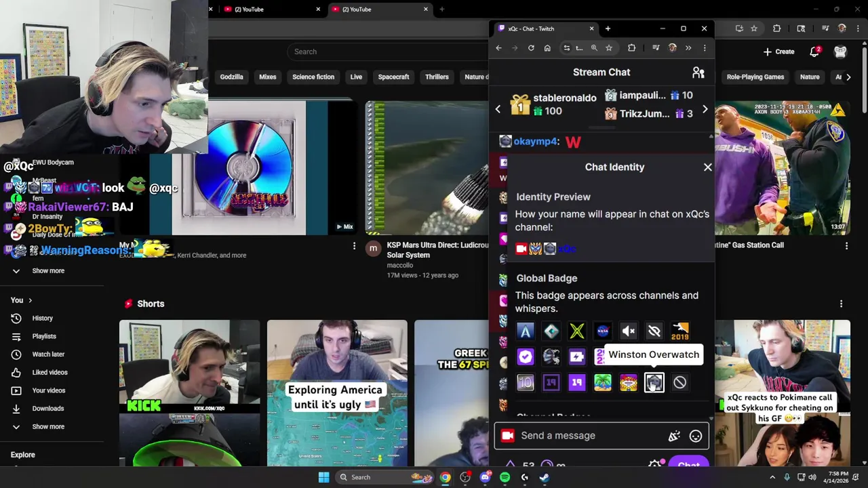Open Steam from Windows taskbar
Viewport: 868px width, 488px height.
(x=545, y=477)
